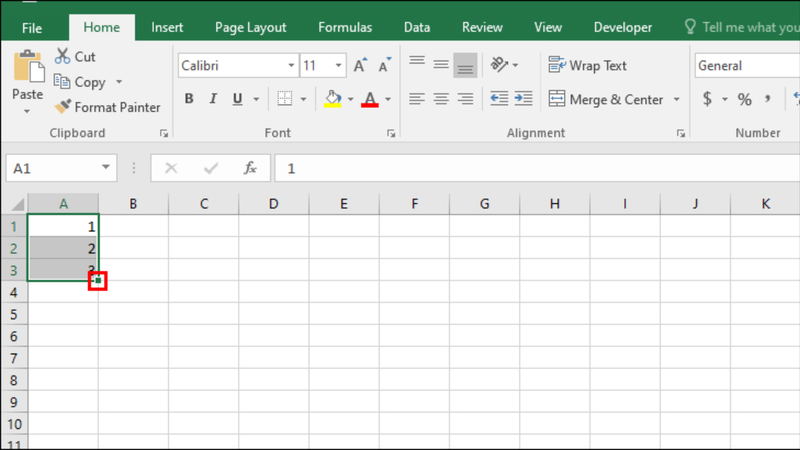Click the formula bar input
This screenshot has height=450, width=800.
[x=537, y=168]
